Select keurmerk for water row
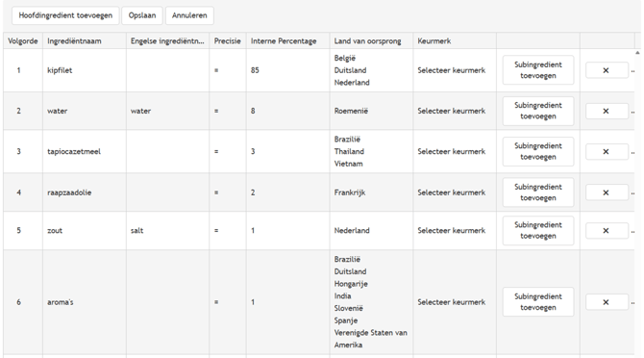This screenshot has height=358, width=644. coord(452,111)
